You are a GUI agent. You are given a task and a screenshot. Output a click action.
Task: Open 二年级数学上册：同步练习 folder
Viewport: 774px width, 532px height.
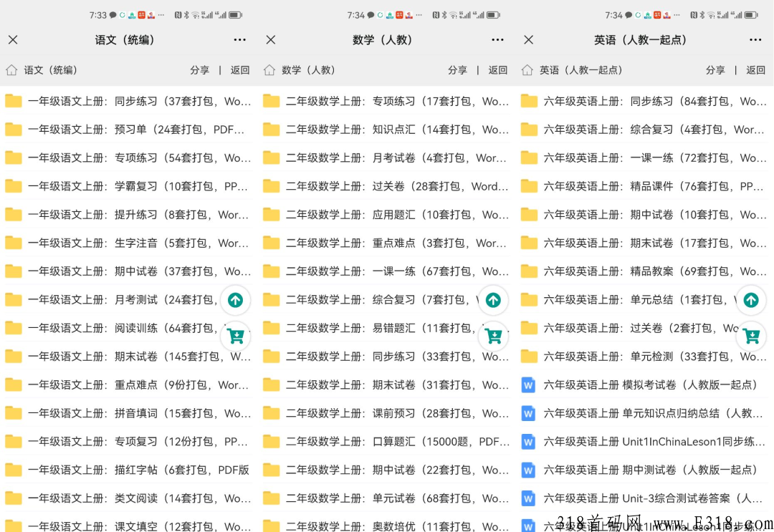pos(386,357)
